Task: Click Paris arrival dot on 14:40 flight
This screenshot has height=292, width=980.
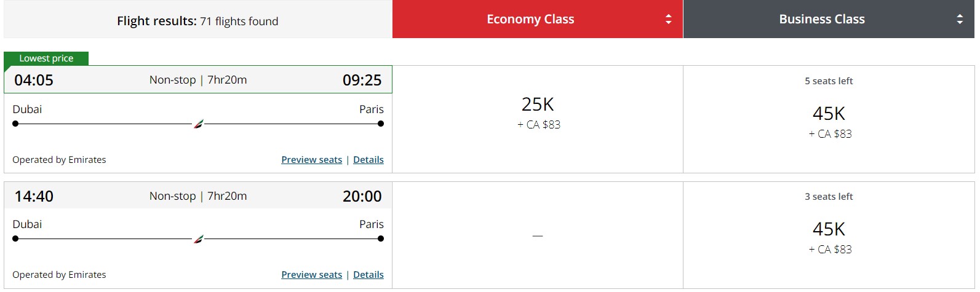Action: tap(381, 239)
